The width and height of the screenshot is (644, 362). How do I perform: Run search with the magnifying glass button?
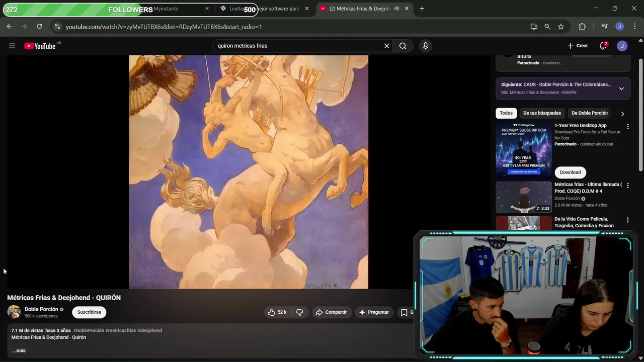coord(403,46)
